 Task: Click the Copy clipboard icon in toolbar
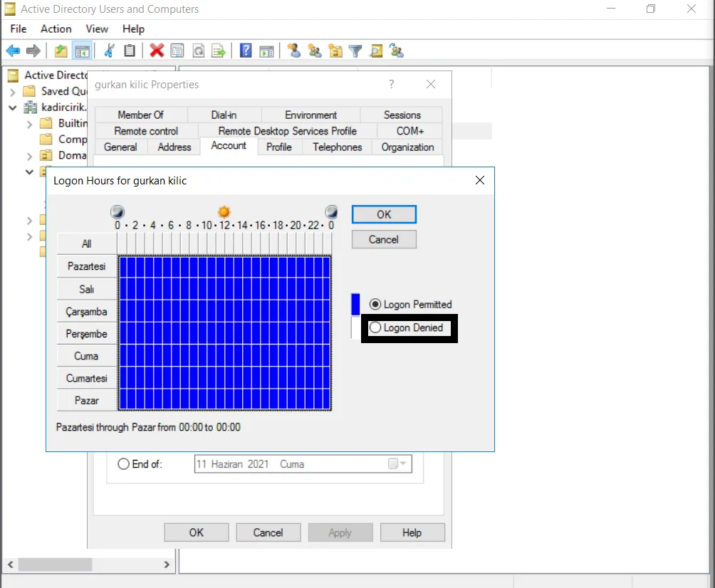130,51
